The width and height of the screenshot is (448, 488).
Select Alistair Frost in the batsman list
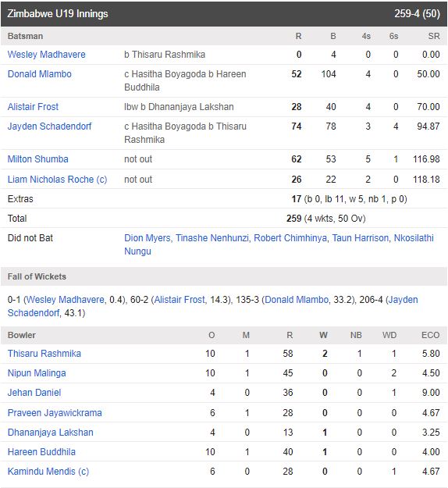(33, 107)
